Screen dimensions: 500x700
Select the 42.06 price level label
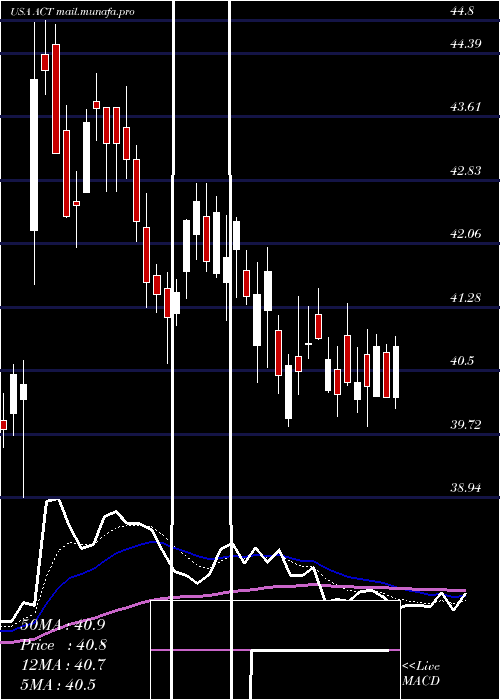coord(466,233)
